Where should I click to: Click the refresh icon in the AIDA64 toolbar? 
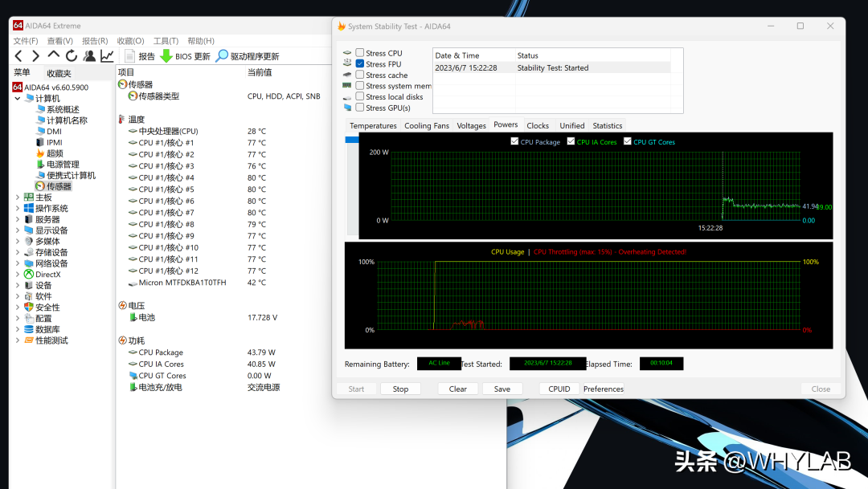click(72, 56)
